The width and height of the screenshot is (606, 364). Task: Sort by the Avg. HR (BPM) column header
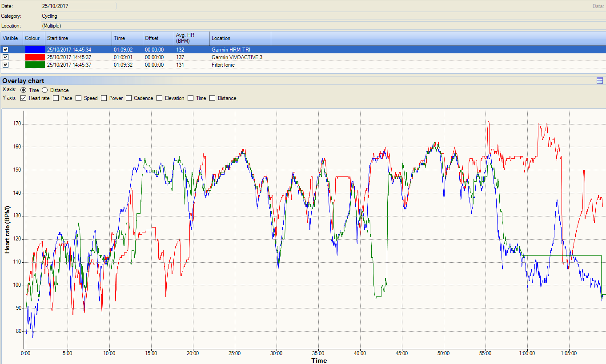point(192,38)
